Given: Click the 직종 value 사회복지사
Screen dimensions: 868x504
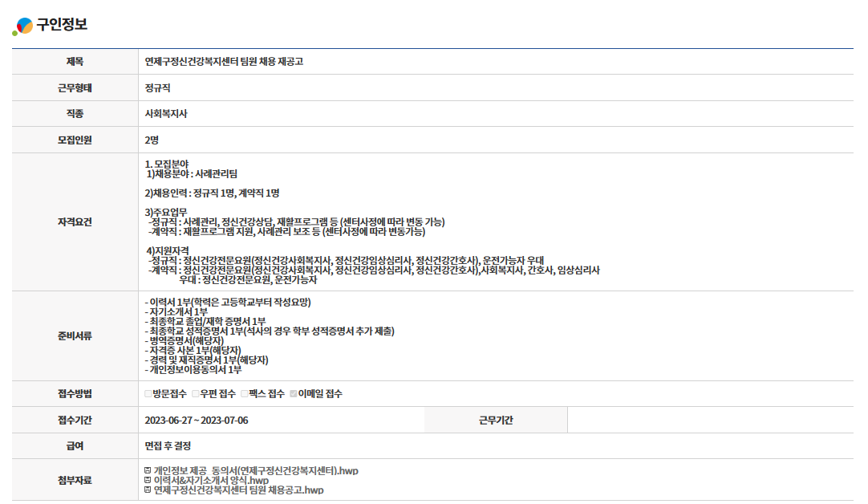Looking at the screenshot, I should 166,114.
